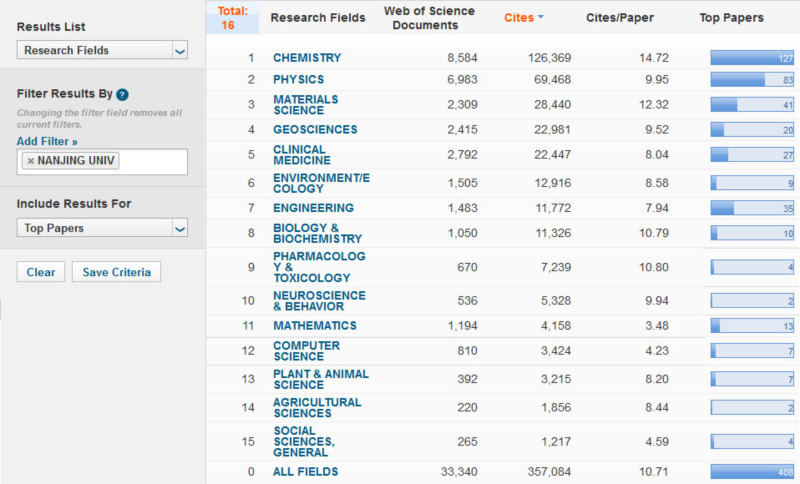
Task: Click the Chemistry top papers bar showing 127
Action: [752, 58]
